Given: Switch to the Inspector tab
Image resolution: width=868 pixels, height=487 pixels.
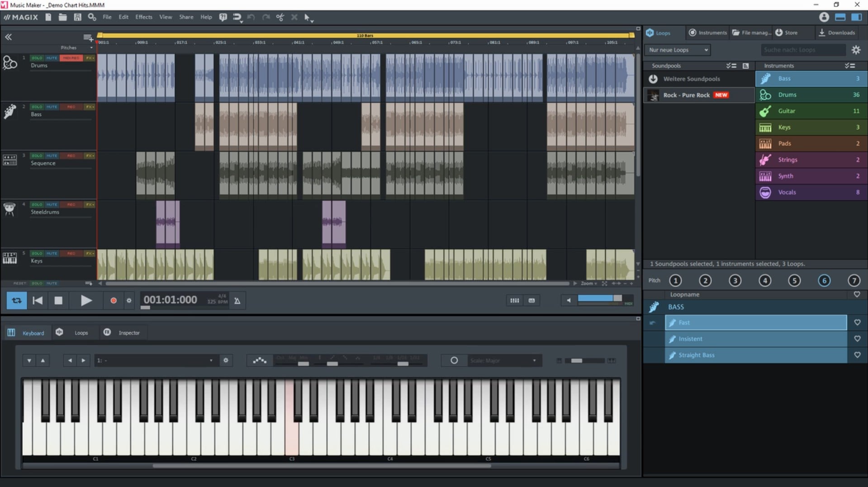Looking at the screenshot, I should pos(128,333).
